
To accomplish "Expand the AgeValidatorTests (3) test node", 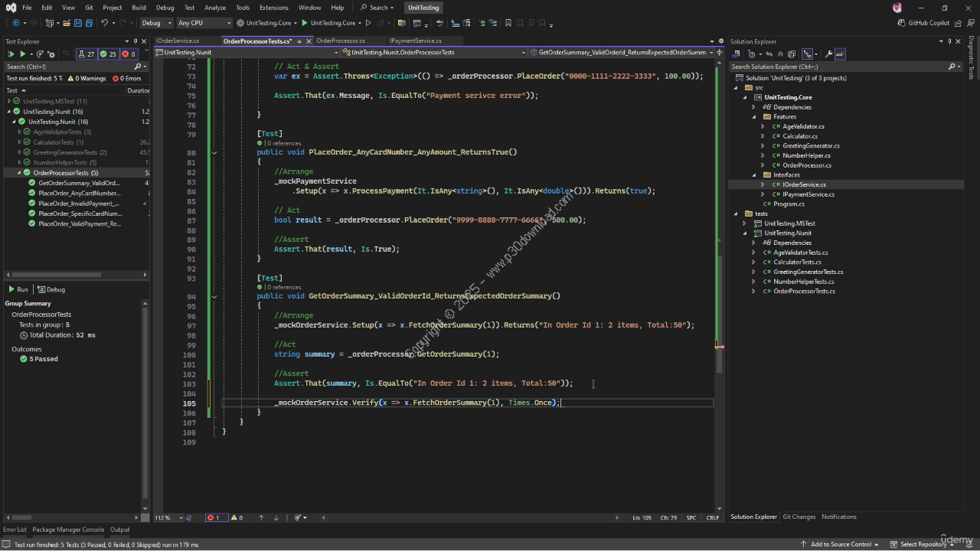I will click(20, 132).
